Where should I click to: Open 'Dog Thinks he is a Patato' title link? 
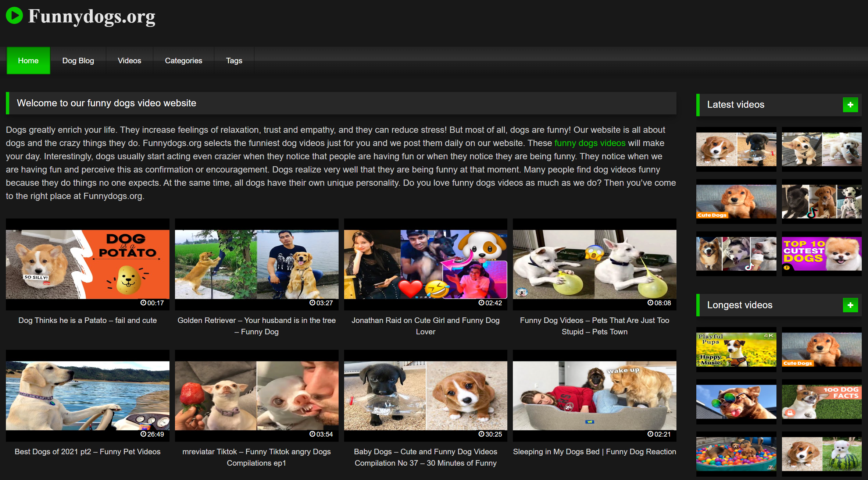click(87, 320)
